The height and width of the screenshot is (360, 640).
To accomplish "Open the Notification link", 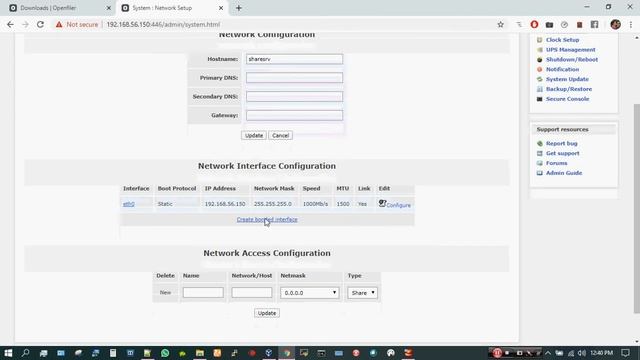I will [x=562, y=69].
